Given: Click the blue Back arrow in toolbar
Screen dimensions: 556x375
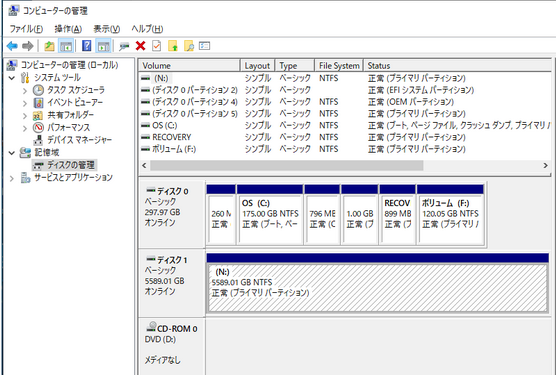Looking at the screenshot, I should point(12,46).
